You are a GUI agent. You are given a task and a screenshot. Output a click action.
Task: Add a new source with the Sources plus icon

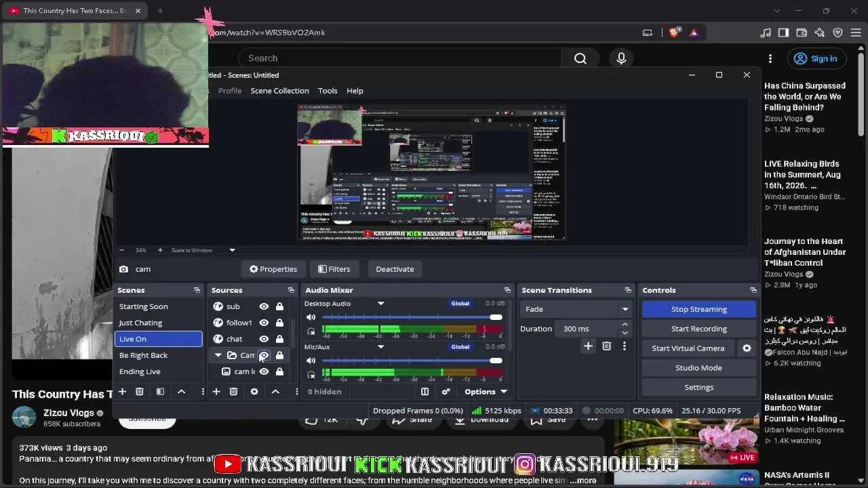216,392
